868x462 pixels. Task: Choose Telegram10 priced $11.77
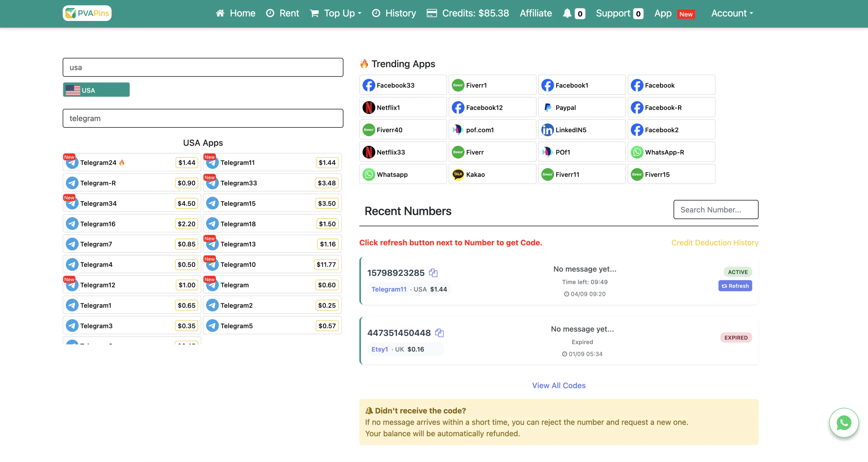tap(272, 265)
